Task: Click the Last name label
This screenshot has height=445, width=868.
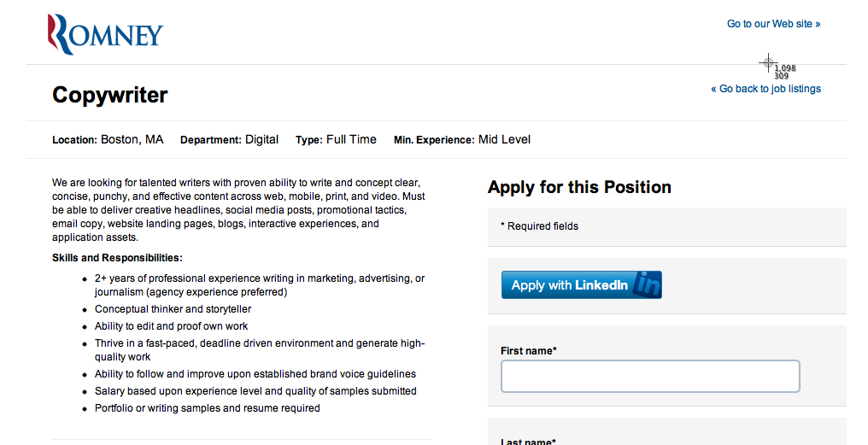Action: click(527, 442)
